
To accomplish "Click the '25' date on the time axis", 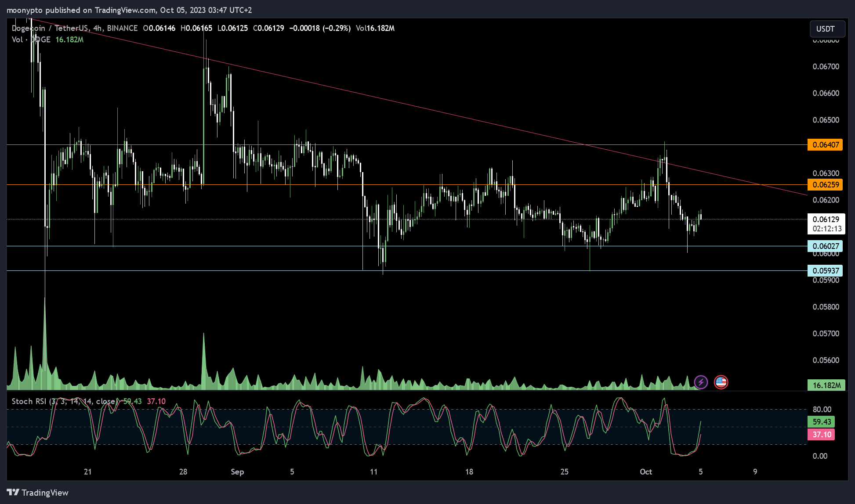I will coord(564,472).
